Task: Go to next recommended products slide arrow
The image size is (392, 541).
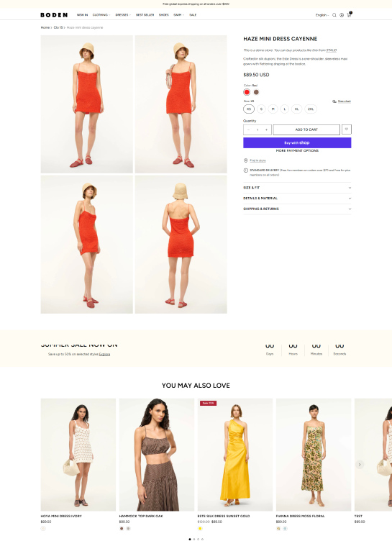Action: click(x=360, y=465)
